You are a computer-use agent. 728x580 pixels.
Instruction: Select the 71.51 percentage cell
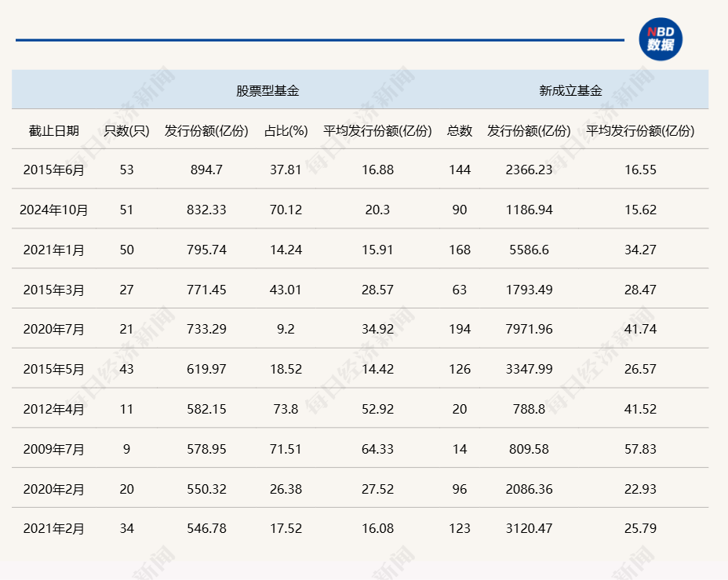tap(286, 449)
